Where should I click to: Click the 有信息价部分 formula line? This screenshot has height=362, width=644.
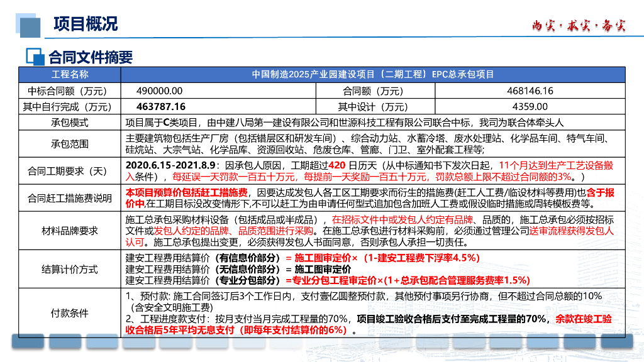[303, 258]
